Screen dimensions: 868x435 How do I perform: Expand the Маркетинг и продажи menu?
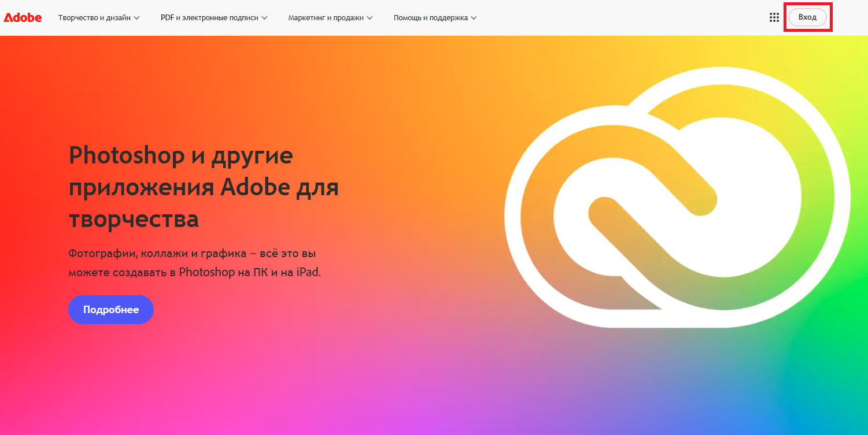point(330,18)
